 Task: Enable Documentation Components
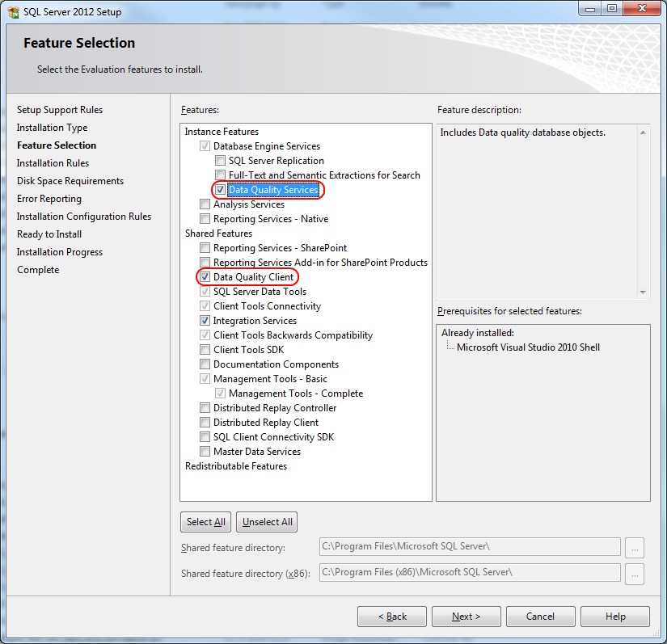[205, 364]
